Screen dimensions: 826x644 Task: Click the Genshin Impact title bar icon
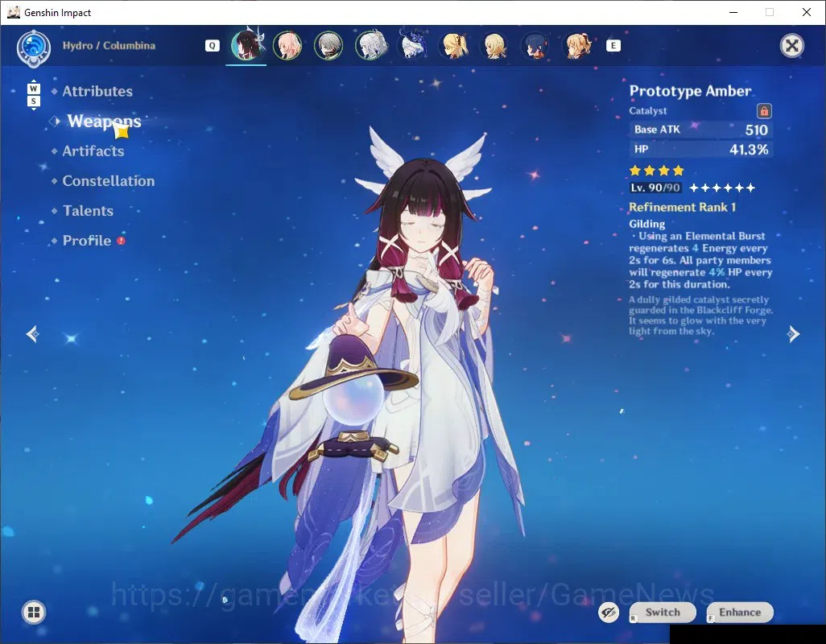(14, 12)
